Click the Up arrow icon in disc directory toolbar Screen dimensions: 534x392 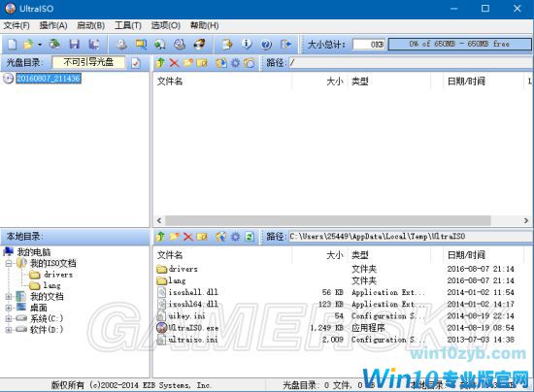click(x=160, y=63)
